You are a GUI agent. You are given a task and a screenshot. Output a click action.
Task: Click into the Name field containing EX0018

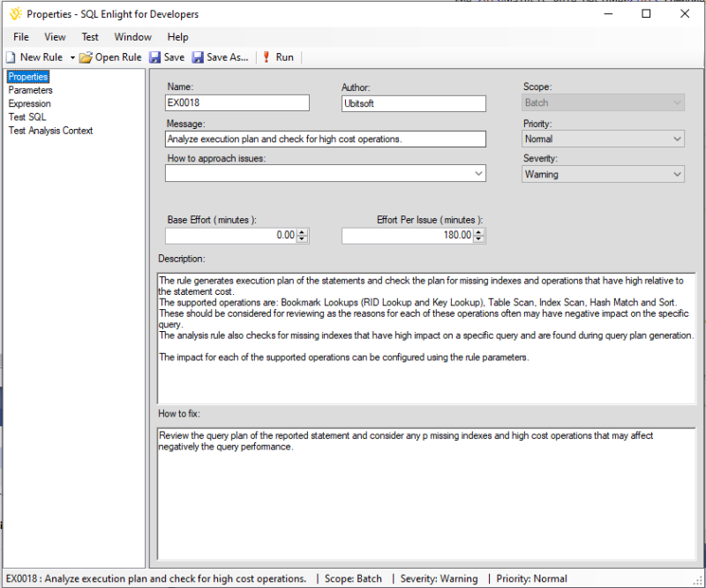coord(237,102)
